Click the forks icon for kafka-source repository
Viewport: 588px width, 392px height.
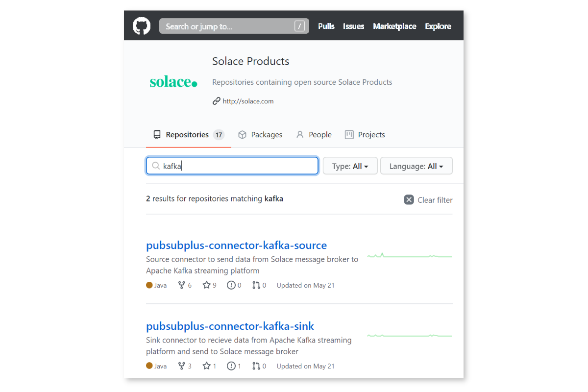(181, 285)
